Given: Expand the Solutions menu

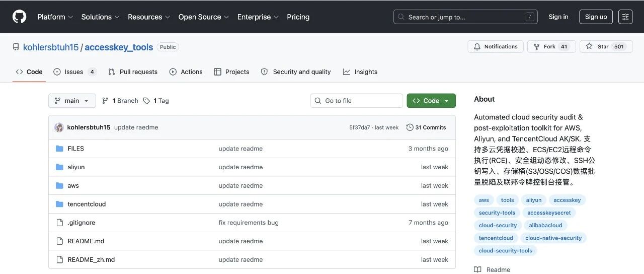Looking at the screenshot, I should pyautogui.click(x=100, y=17).
